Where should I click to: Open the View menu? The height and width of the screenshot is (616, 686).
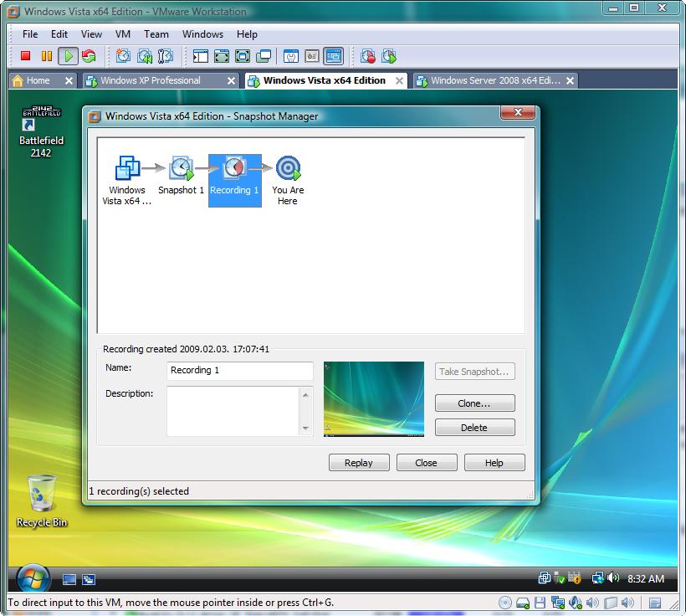[x=91, y=34]
